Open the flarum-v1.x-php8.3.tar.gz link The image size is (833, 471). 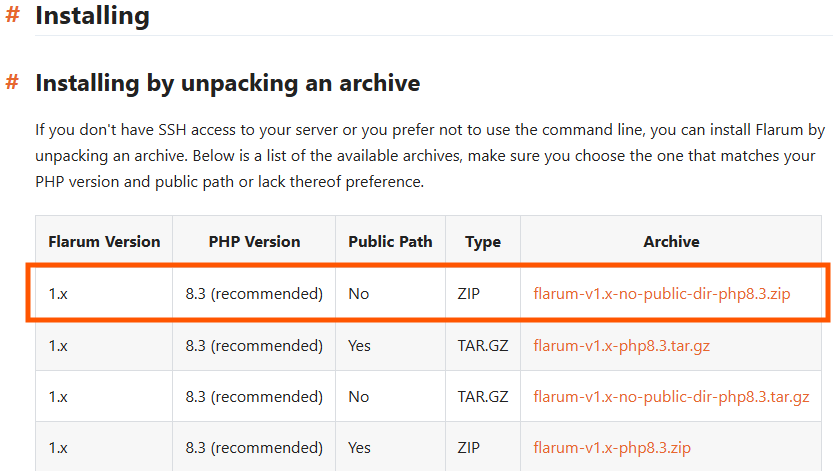(x=622, y=345)
